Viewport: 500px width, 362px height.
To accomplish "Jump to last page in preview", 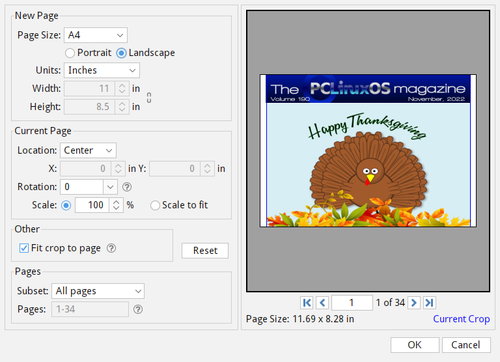I will pos(429,303).
